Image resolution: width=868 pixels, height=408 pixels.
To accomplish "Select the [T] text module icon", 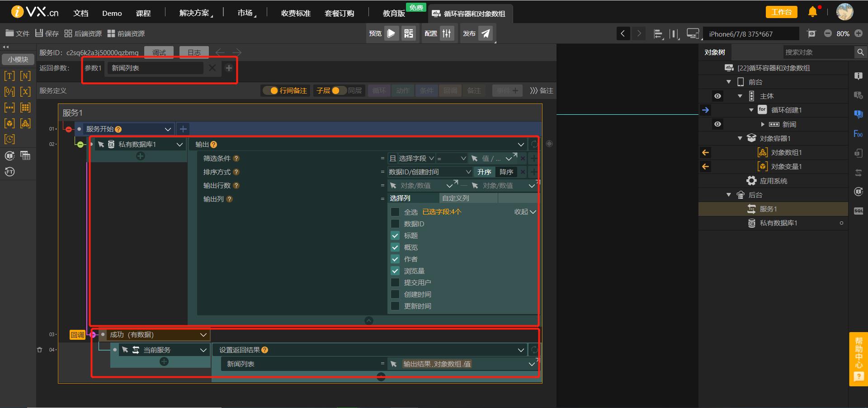I will click(9, 76).
